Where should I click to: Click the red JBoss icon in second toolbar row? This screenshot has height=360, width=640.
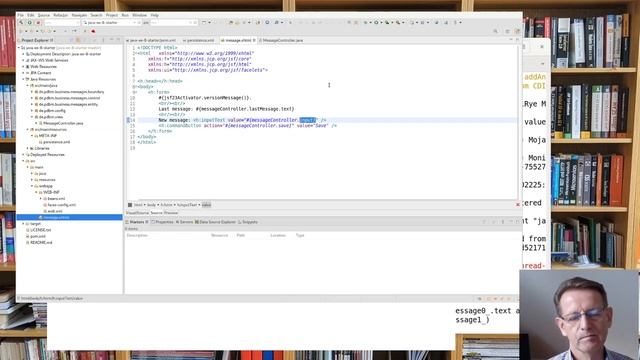pyautogui.click(x=93, y=31)
